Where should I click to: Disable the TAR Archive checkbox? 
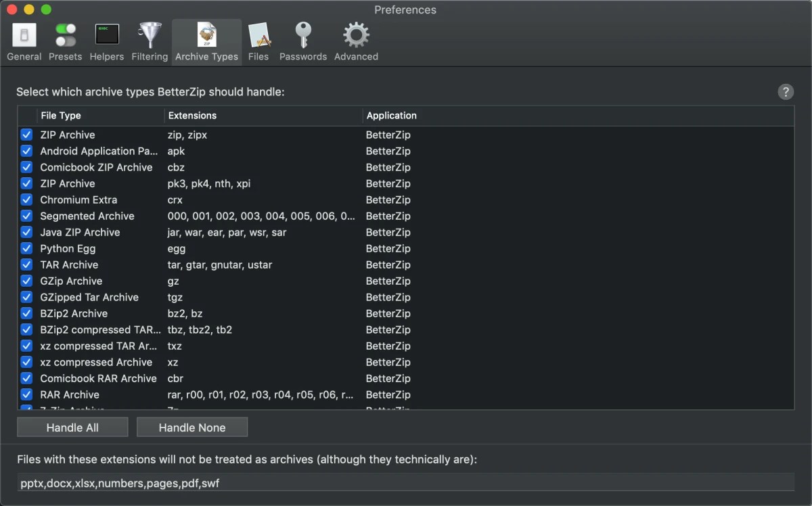26,264
